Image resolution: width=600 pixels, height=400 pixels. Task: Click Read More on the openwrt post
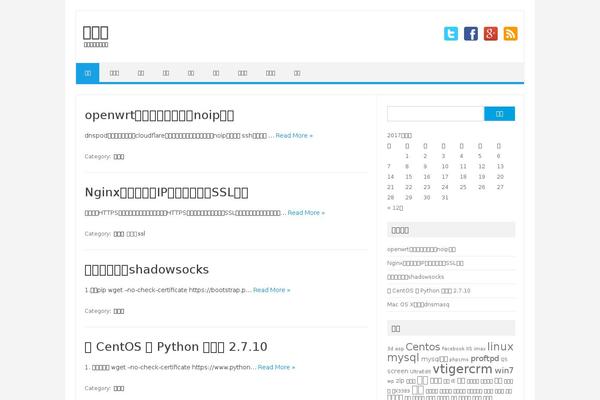tap(294, 136)
